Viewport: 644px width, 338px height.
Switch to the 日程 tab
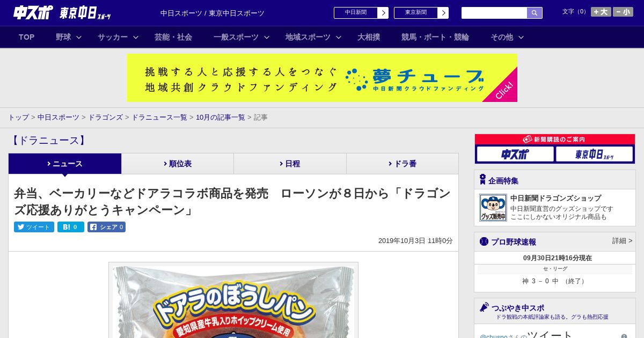(290, 164)
